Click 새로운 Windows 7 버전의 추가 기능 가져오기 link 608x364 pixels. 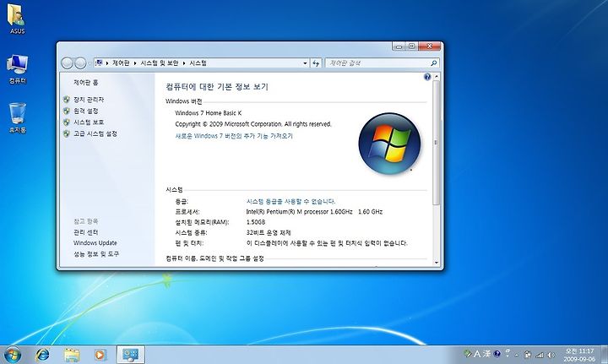[x=234, y=136]
